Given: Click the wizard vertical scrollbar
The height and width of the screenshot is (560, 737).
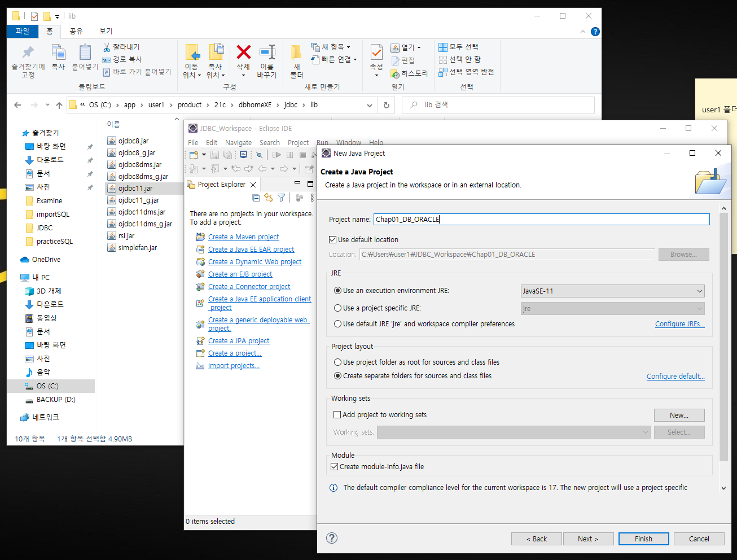Looking at the screenshot, I should pyautogui.click(x=723, y=338).
